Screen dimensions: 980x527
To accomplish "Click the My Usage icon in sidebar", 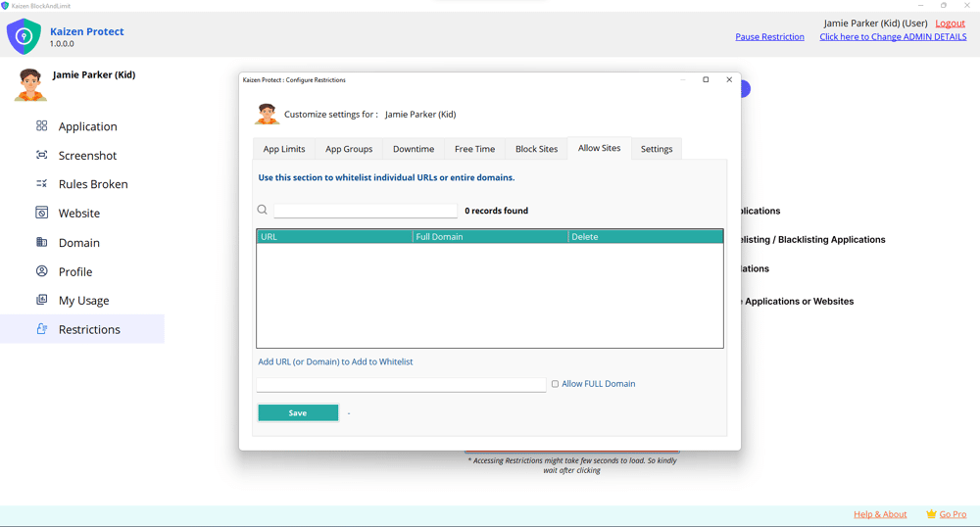I will (x=41, y=300).
